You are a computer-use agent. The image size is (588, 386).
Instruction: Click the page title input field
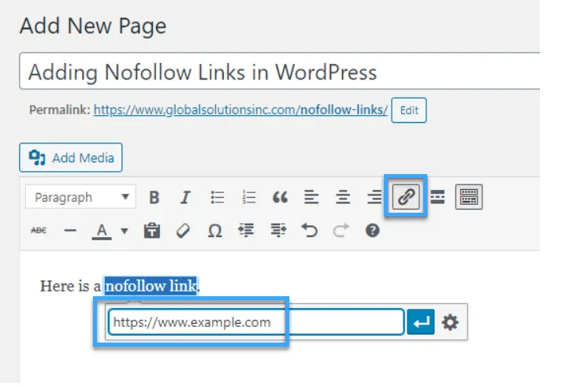[x=280, y=71]
